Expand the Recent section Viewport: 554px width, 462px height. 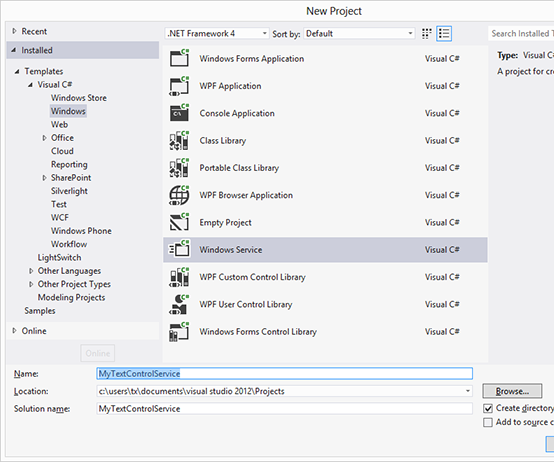[14, 31]
